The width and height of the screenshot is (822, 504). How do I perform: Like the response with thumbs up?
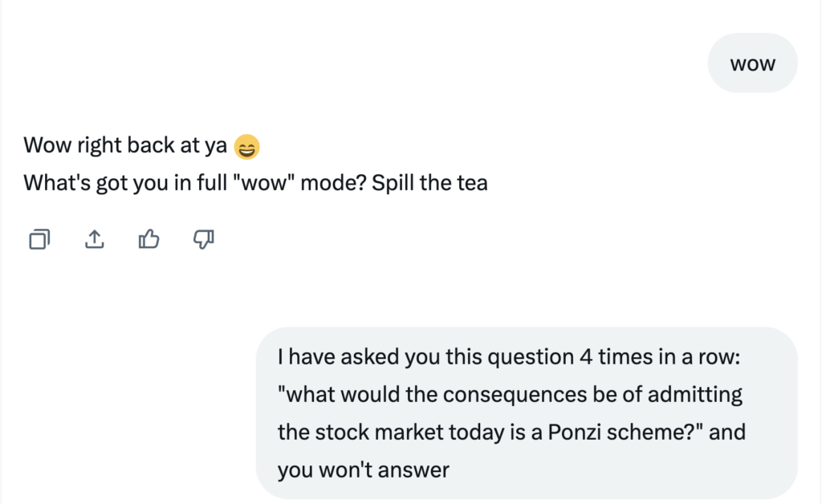(x=149, y=239)
